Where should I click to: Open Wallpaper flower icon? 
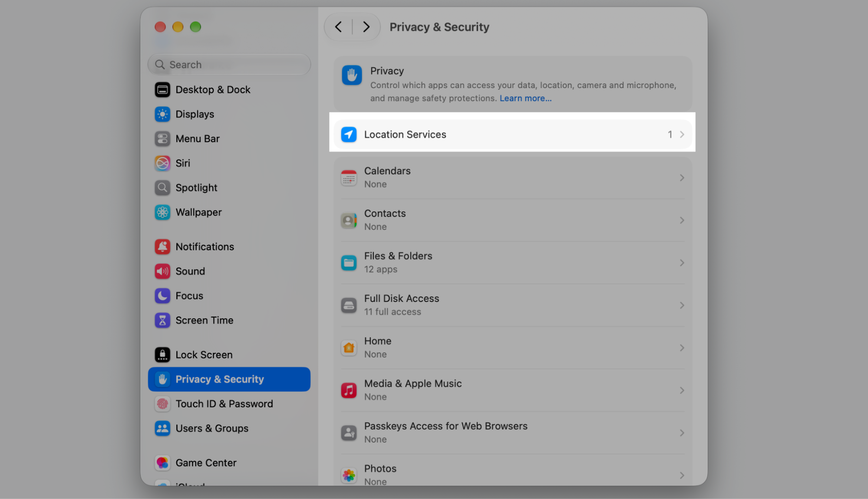click(x=162, y=212)
